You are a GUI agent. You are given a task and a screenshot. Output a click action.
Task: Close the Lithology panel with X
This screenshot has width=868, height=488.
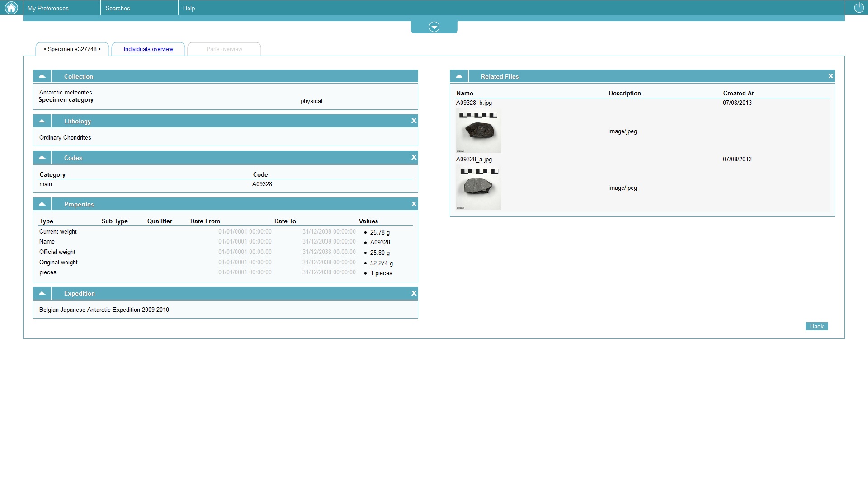(414, 121)
